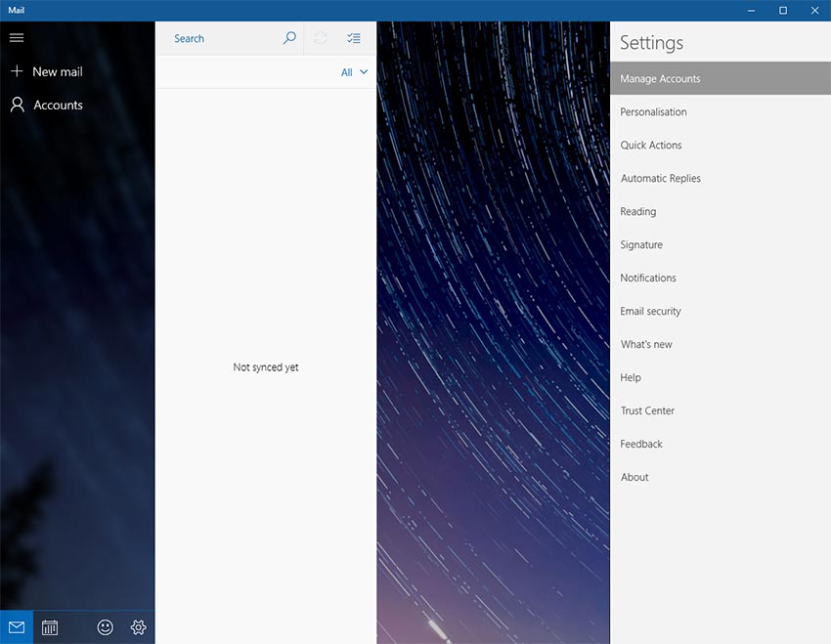Select Manage Accounts in Settings
Image resolution: width=831 pixels, height=644 pixels.
[x=721, y=78]
